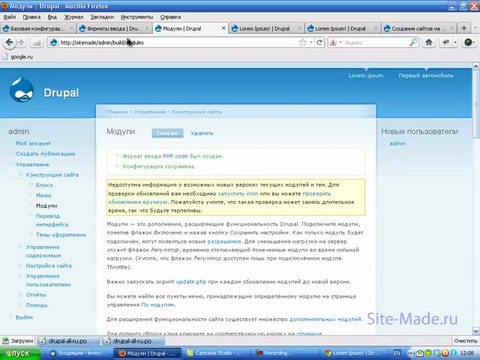Viewport: 480px width, 360px height.
Task: Close the Модули | Drupal tab
Action: tap(223, 28)
